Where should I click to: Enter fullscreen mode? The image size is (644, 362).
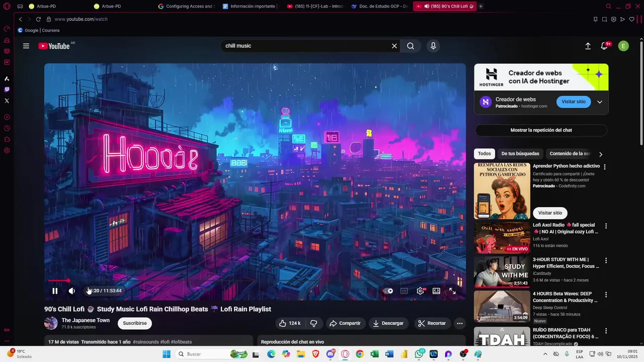452,291
